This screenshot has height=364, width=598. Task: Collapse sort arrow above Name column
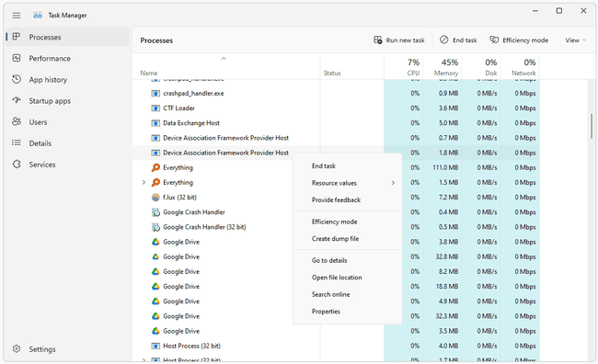click(x=224, y=58)
